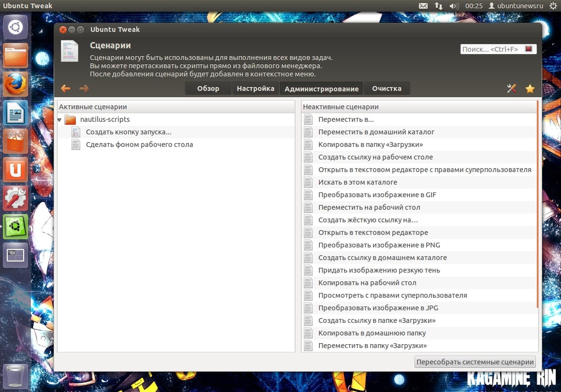The height and width of the screenshot is (392, 561).
Task: Switch to the Настройка tab
Action: 256,88
